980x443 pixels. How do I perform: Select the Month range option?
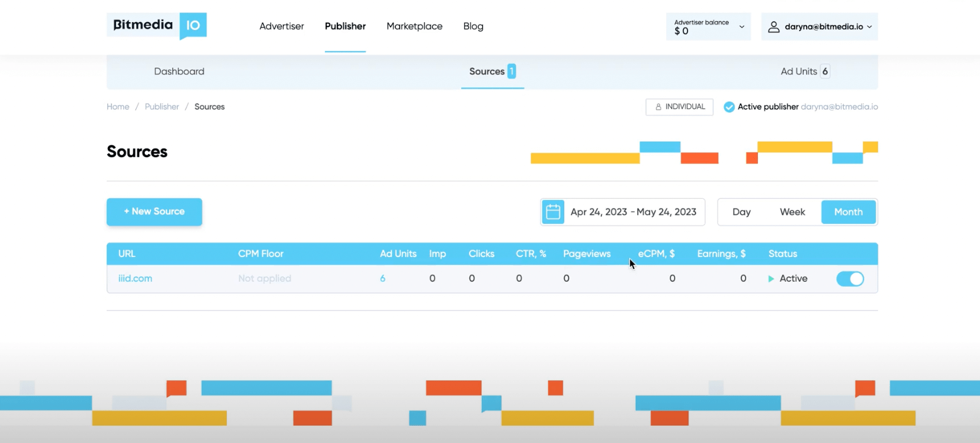[x=848, y=212]
